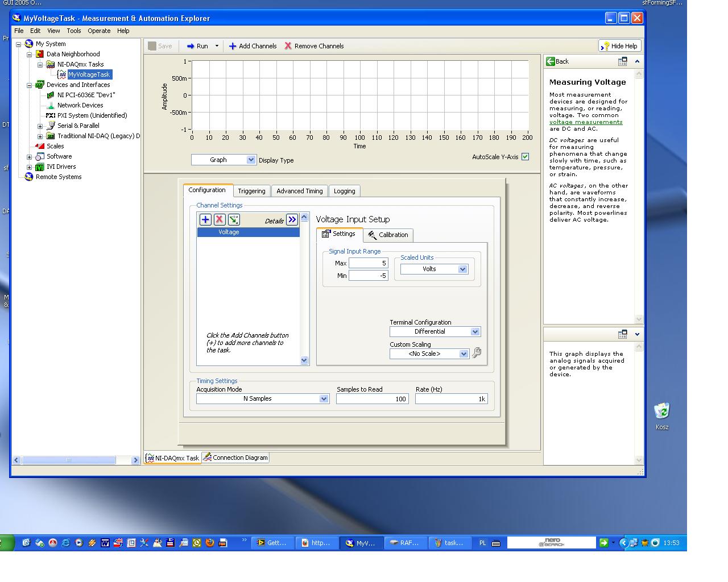Open the Help menu

click(123, 31)
